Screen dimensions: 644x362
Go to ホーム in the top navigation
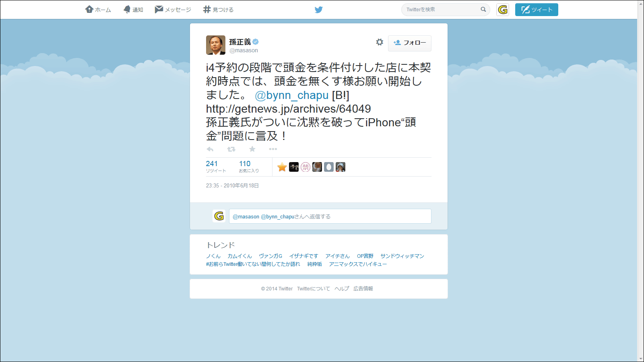(x=98, y=10)
